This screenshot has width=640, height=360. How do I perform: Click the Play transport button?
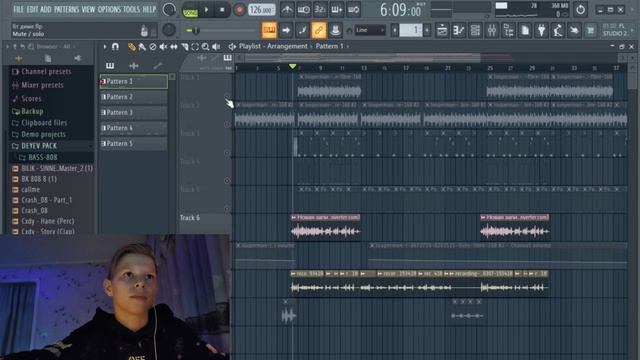pos(207,10)
